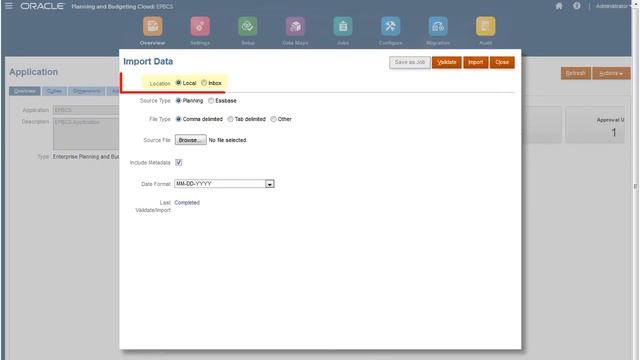Click Save as Job button

[x=410, y=62]
